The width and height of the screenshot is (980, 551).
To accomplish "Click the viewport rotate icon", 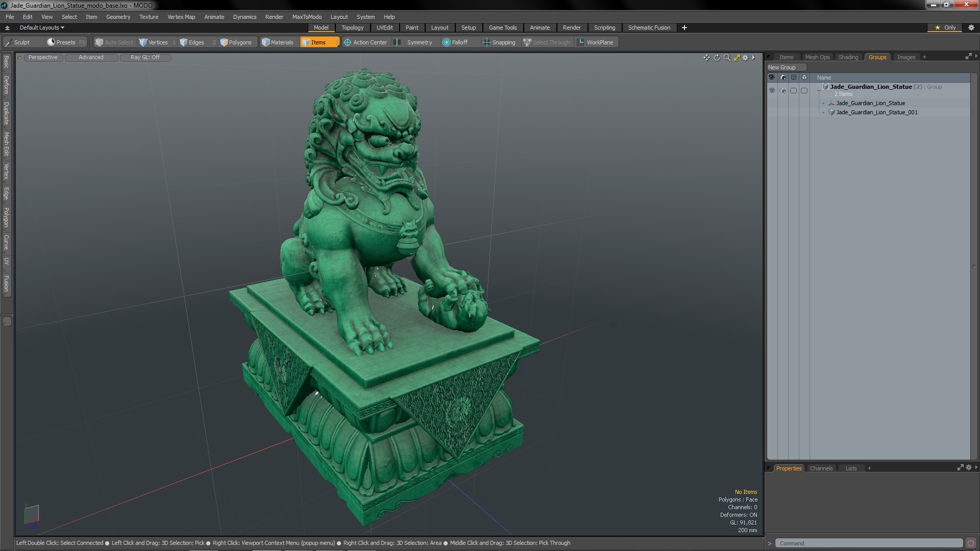I will [717, 58].
